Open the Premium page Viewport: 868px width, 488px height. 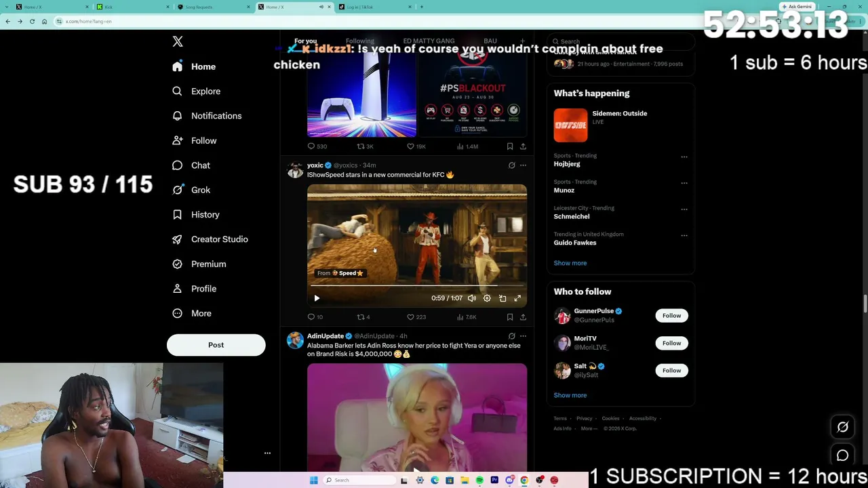pyautogui.click(x=199, y=264)
